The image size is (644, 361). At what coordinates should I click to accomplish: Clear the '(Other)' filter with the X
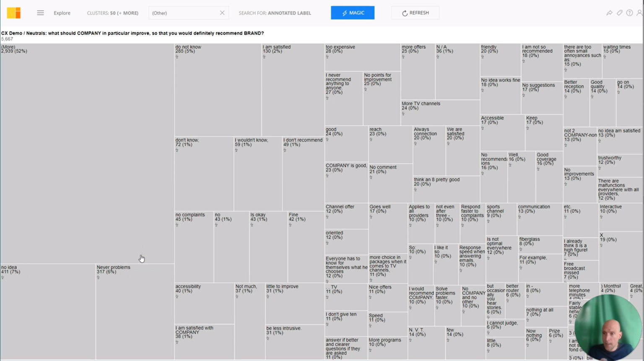222,13
